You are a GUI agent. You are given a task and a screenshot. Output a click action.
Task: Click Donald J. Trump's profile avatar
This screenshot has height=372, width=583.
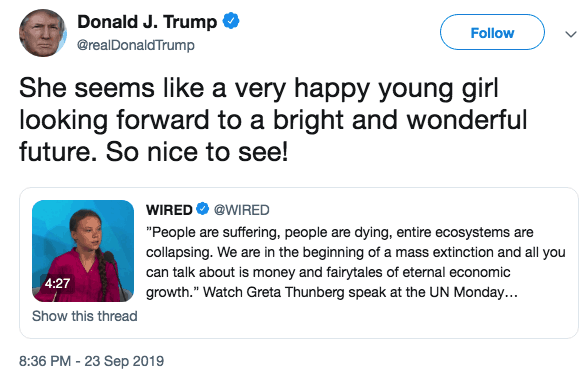coord(43,33)
